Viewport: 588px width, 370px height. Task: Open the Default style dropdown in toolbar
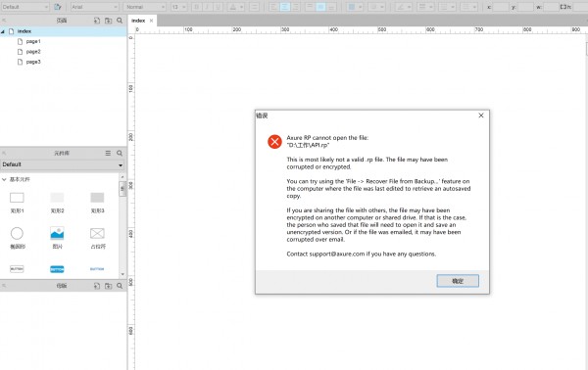point(24,7)
